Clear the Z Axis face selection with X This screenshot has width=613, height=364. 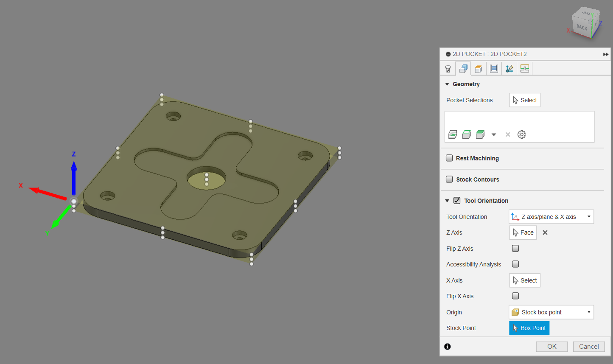pyautogui.click(x=545, y=232)
